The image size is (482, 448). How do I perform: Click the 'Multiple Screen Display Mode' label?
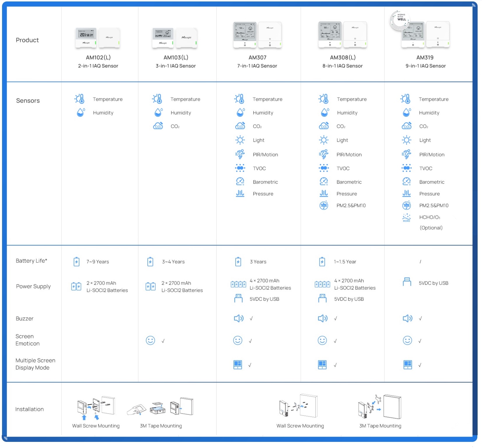pos(35,364)
